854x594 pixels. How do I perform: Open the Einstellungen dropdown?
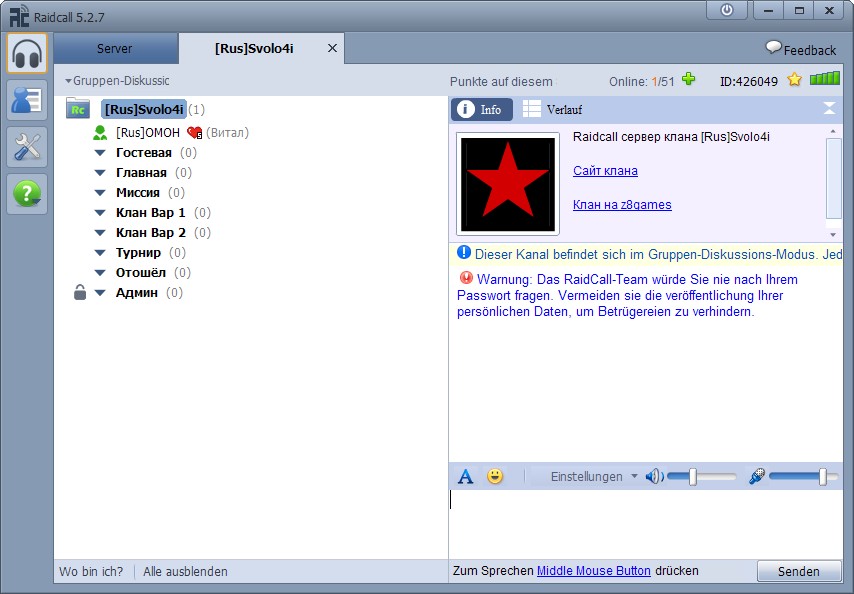point(594,476)
